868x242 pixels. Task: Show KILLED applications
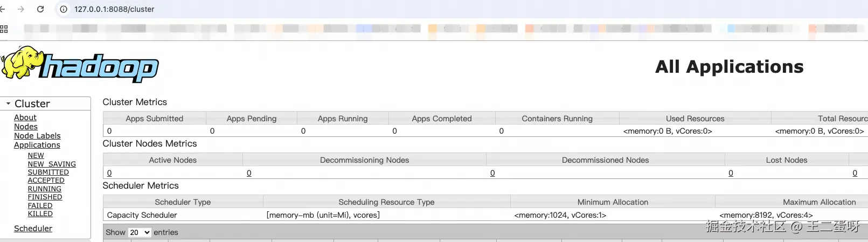[40, 214]
